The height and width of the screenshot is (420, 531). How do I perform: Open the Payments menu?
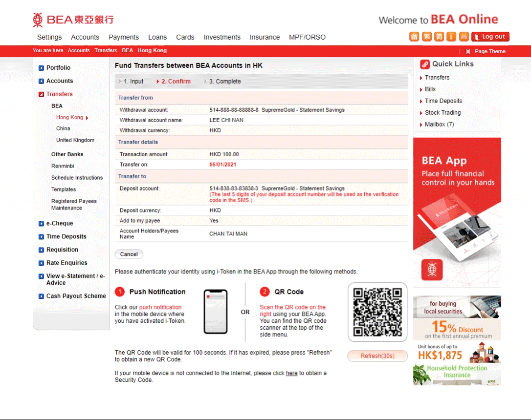pos(124,37)
